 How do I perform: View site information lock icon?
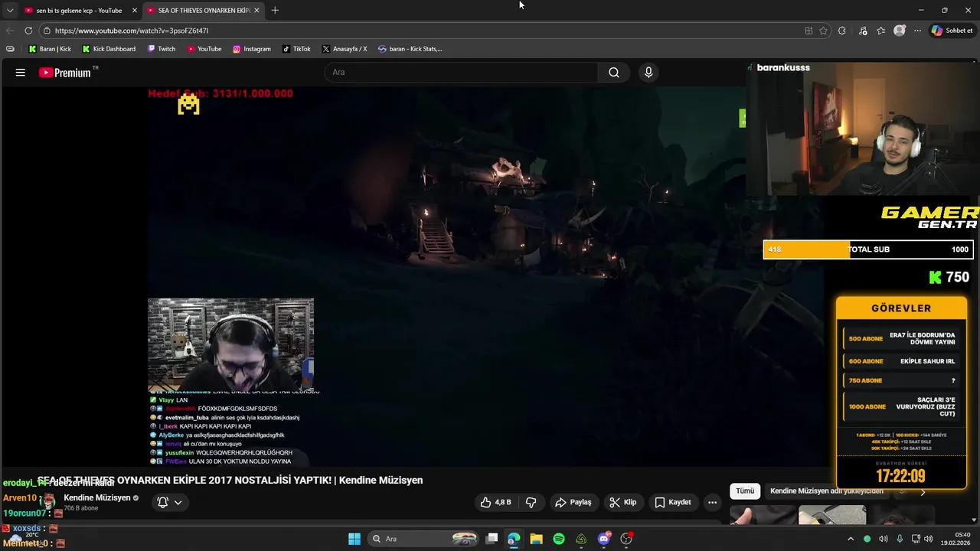[47, 31]
